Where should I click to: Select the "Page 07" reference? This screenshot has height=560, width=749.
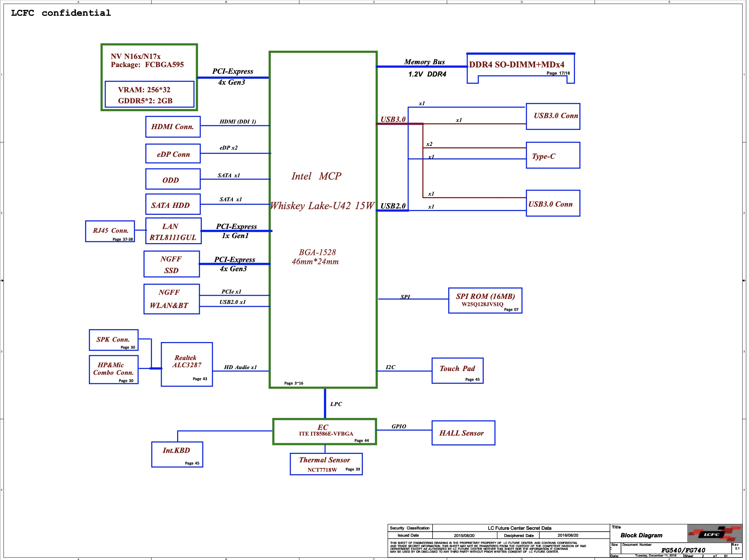pos(511,309)
